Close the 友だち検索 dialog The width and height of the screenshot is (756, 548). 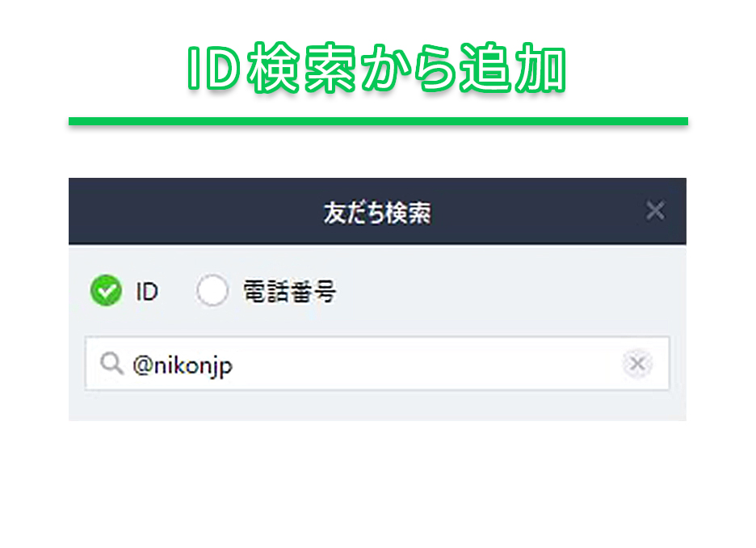click(x=655, y=211)
